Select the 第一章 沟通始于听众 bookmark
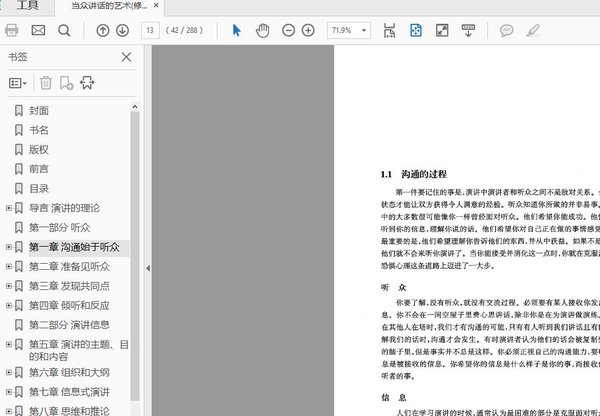The image size is (600, 416). click(x=74, y=247)
